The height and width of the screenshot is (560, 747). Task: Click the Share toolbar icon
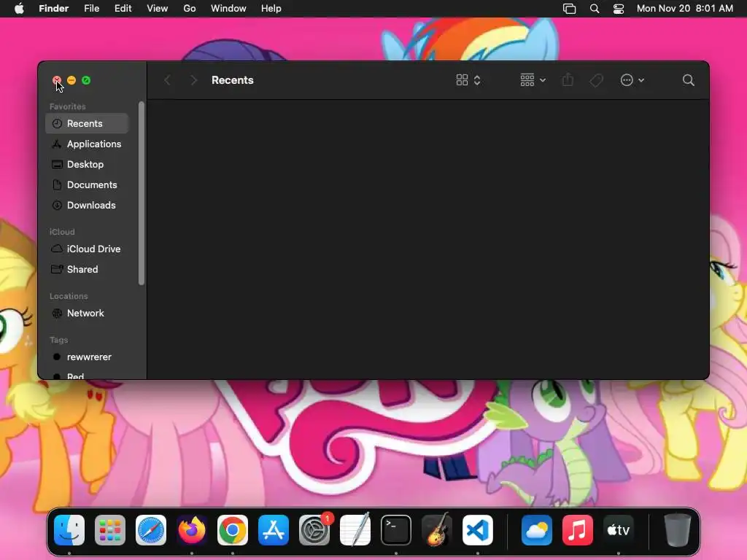click(568, 80)
